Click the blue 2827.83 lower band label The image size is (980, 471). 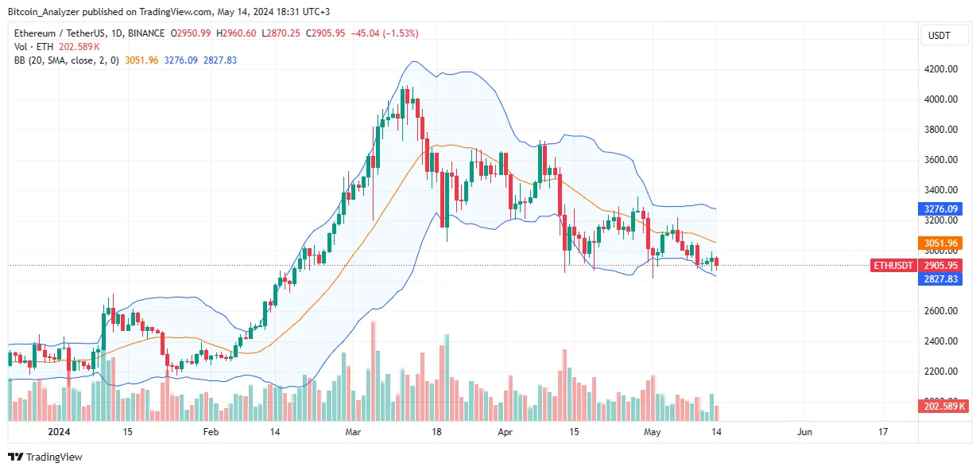(x=940, y=278)
